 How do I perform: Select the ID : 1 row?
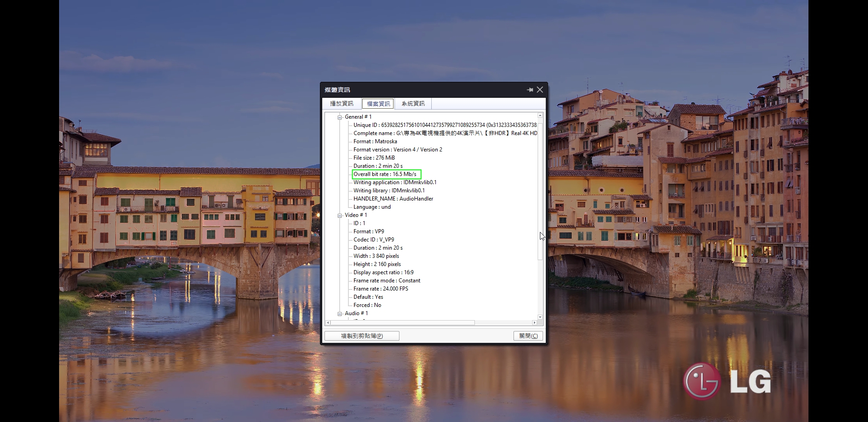[359, 223]
